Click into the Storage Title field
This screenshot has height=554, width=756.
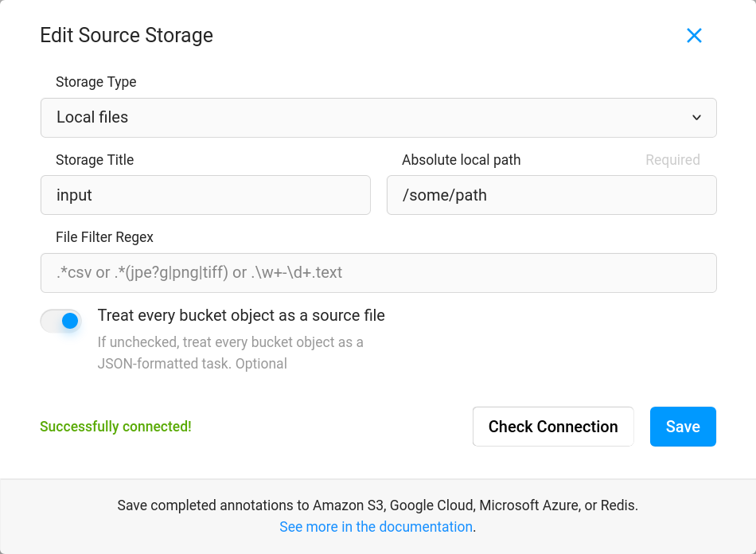coord(205,195)
